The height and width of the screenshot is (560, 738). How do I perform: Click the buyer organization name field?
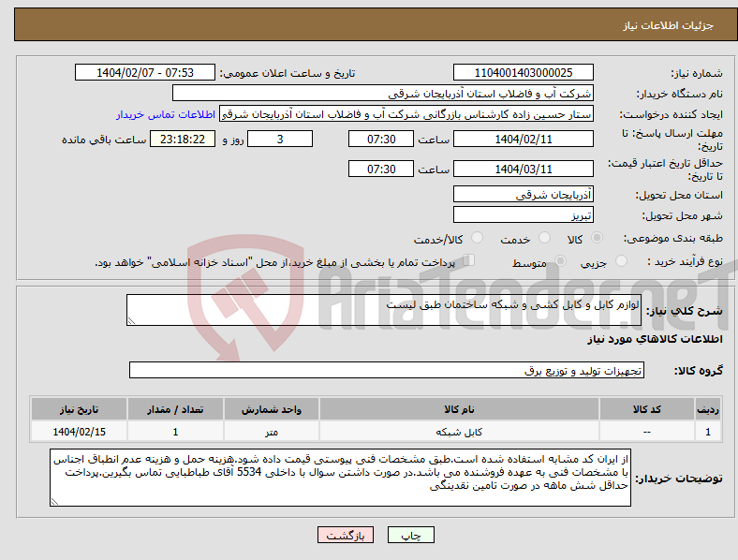coord(383,93)
